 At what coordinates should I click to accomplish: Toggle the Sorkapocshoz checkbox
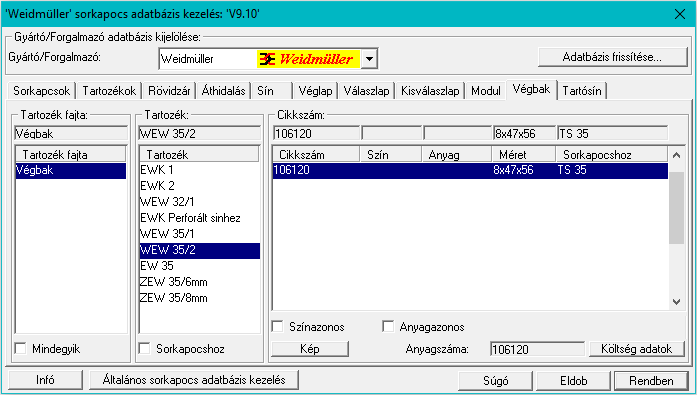[144, 348]
